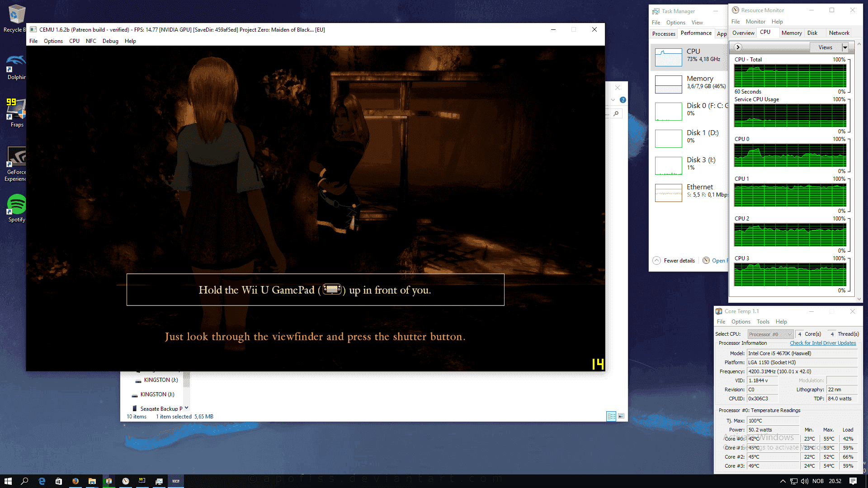868x488 pixels.
Task: Launch Microsoft Edge from the taskbar
Action: pos(42,481)
